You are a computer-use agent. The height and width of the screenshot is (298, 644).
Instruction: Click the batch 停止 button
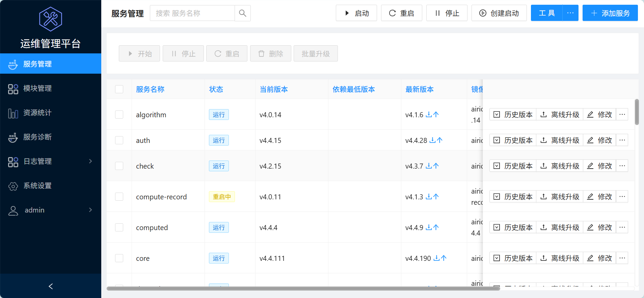click(x=183, y=53)
